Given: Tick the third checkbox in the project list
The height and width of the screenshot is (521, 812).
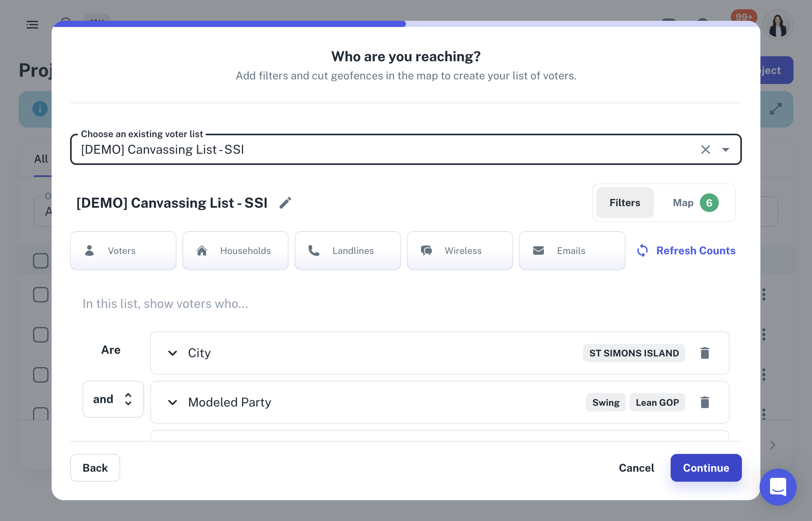Looking at the screenshot, I should coord(41,335).
